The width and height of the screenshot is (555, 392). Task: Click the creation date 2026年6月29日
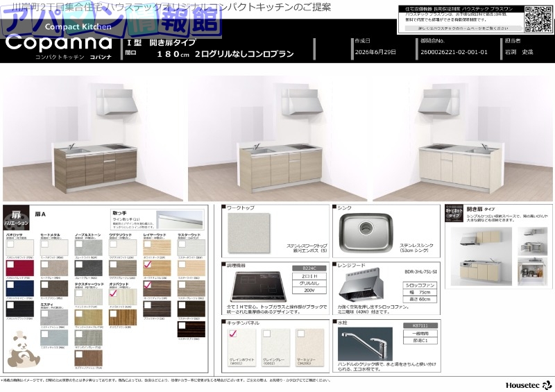(375, 52)
